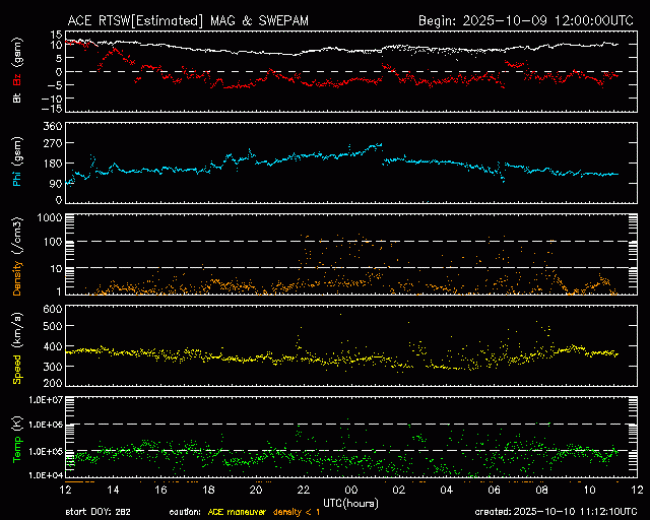Click the 360 tick on Phi axis
The height and width of the screenshot is (520, 650).
pyautogui.click(x=51, y=126)
